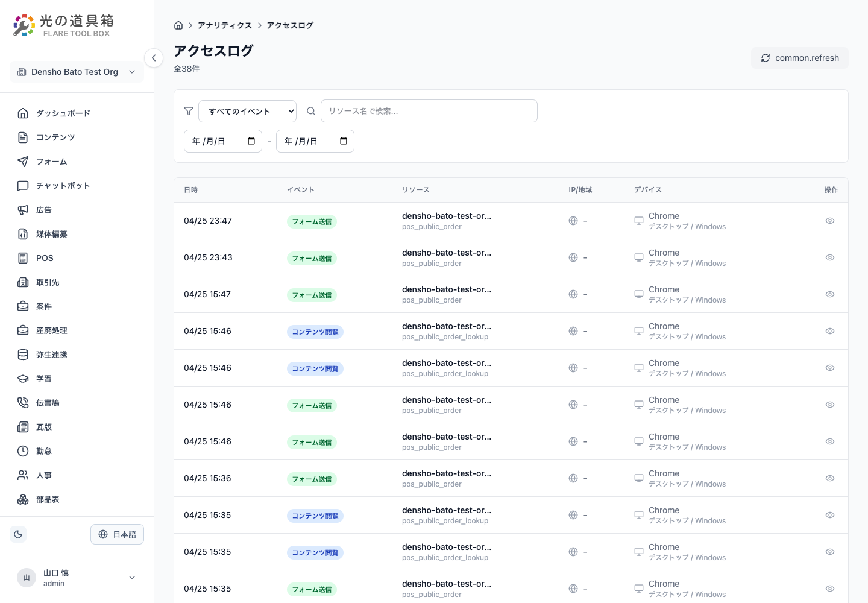Click the 日時 column header
Image resolution: width=868 pixels, height=603 pixels.
[x=191, y=190]
